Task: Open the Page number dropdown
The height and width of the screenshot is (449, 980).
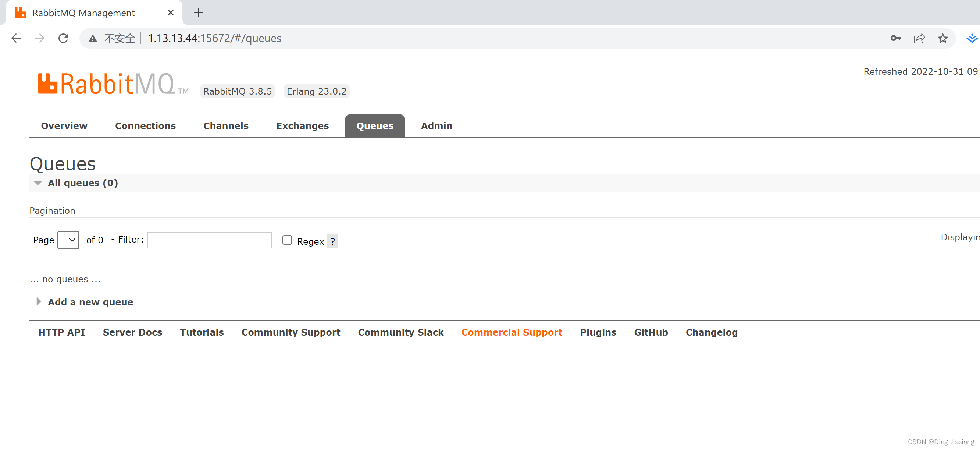Action: 68,240
